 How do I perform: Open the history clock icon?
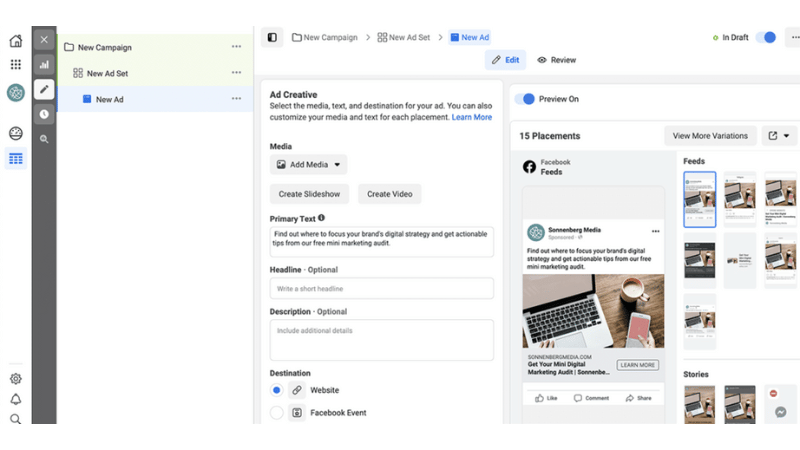(44, 114)
